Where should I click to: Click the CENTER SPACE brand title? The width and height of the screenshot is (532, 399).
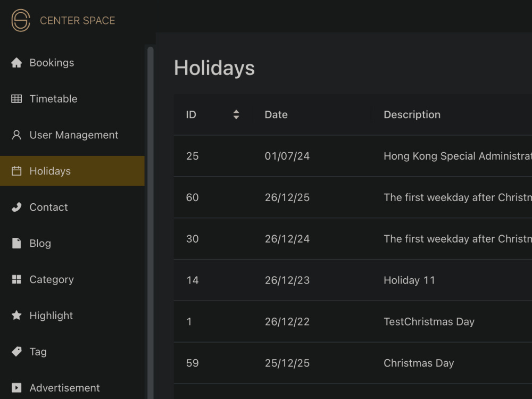[x=77, y=21]
